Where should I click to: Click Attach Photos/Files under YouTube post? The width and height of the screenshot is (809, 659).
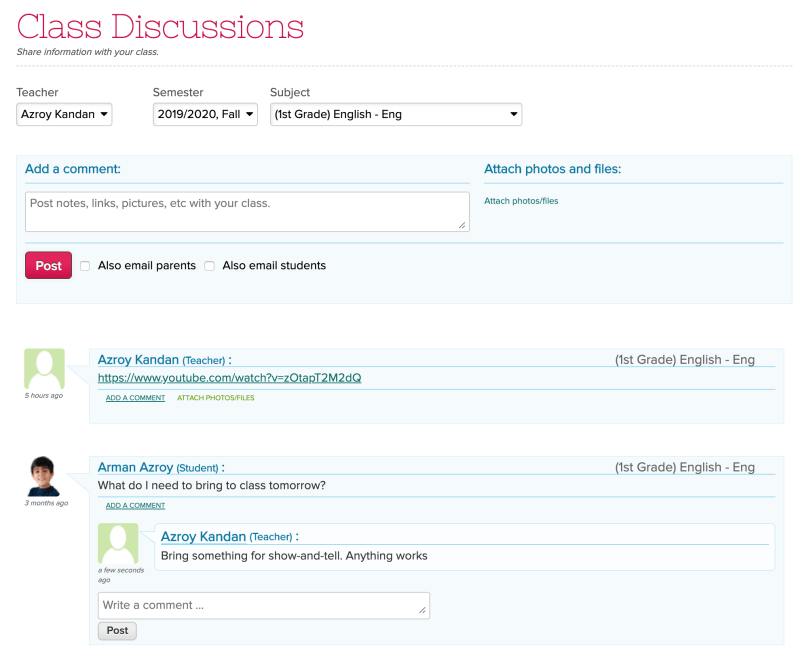tap(216, 398)
